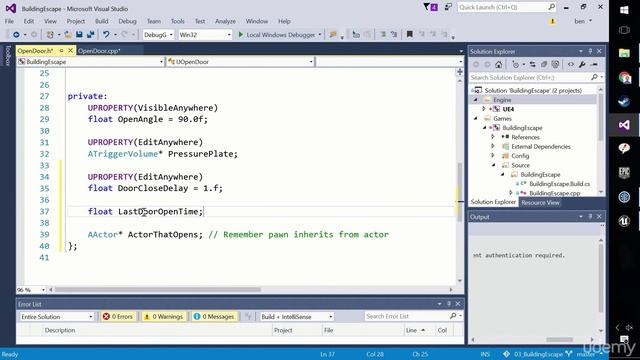Click the code editor horizontal scrollbar

[x=158, y=290]
